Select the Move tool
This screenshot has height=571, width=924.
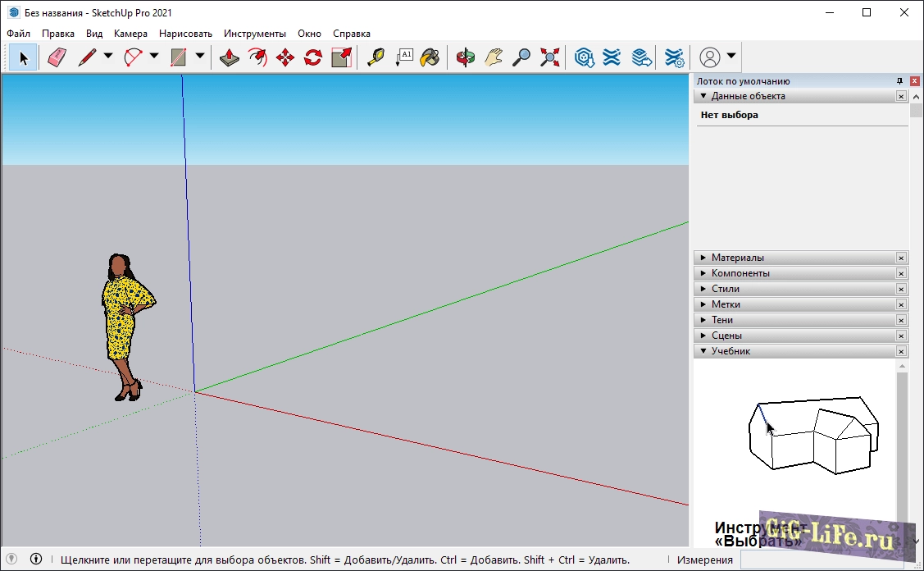285,57
